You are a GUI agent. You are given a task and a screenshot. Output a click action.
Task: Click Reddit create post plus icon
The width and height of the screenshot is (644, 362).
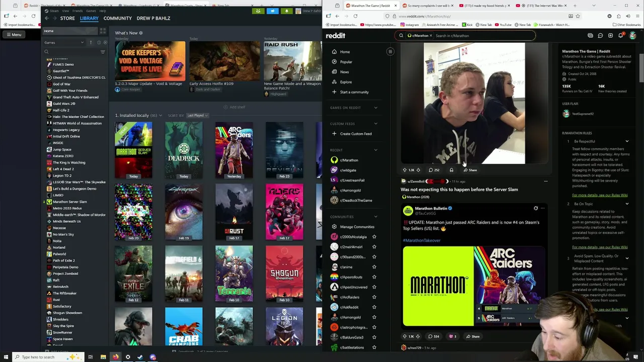610,36
